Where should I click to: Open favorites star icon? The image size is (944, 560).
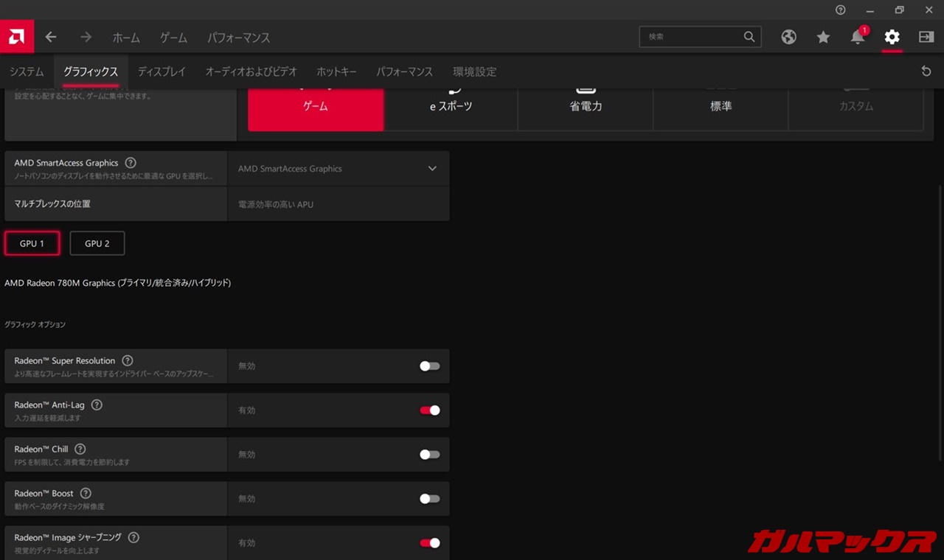click(x=823, y=37)
